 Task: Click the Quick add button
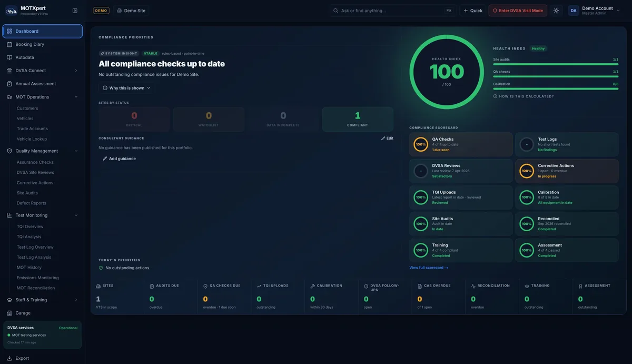[473, 11]
